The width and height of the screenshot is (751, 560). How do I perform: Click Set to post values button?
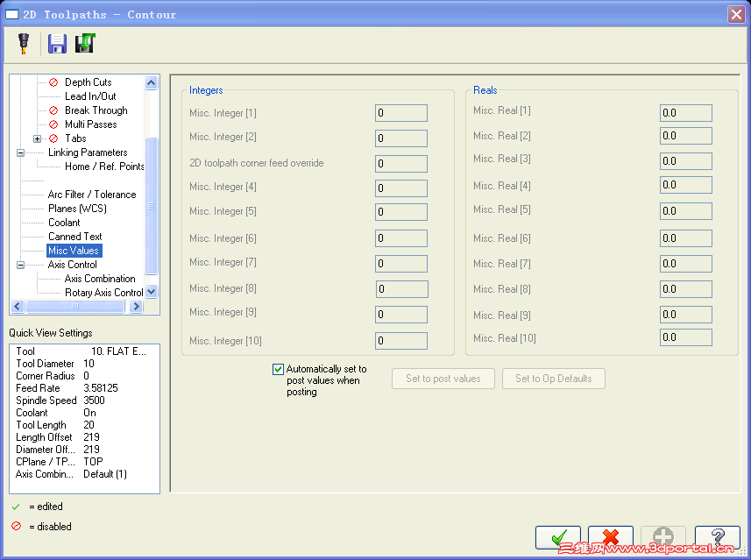[x=443, y=379]
